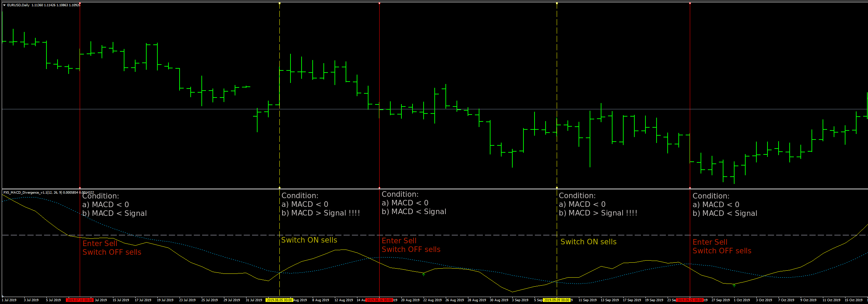Screen dimensions: 868x304
Task: Select the yellow 2019.09.09 00:00 date marker
Action: pos(557,300)
